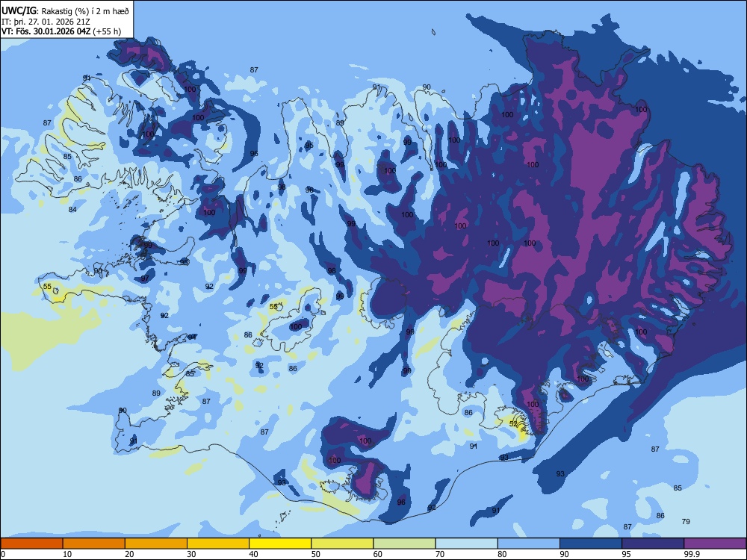Pick the pale yellow 50–60 legend swatch

(x=342, y=544)
